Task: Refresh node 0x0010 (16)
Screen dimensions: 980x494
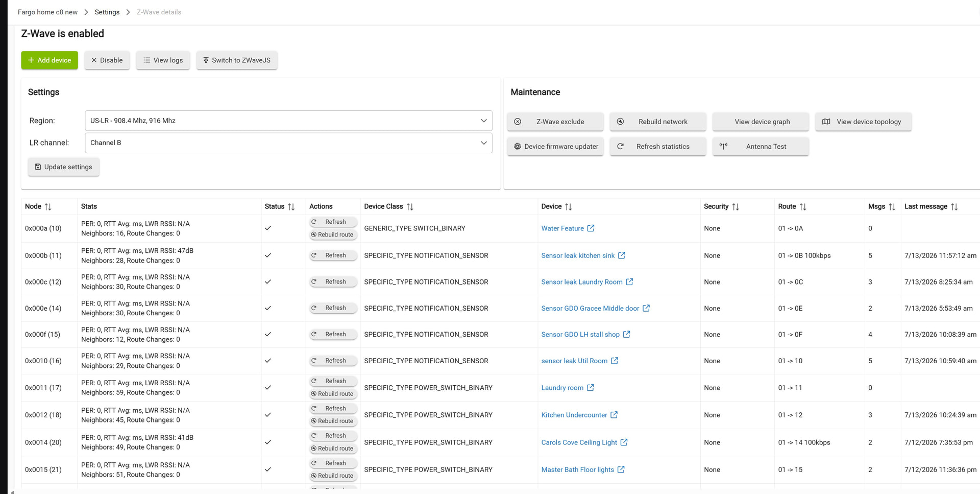Action: tap(333, 361)
